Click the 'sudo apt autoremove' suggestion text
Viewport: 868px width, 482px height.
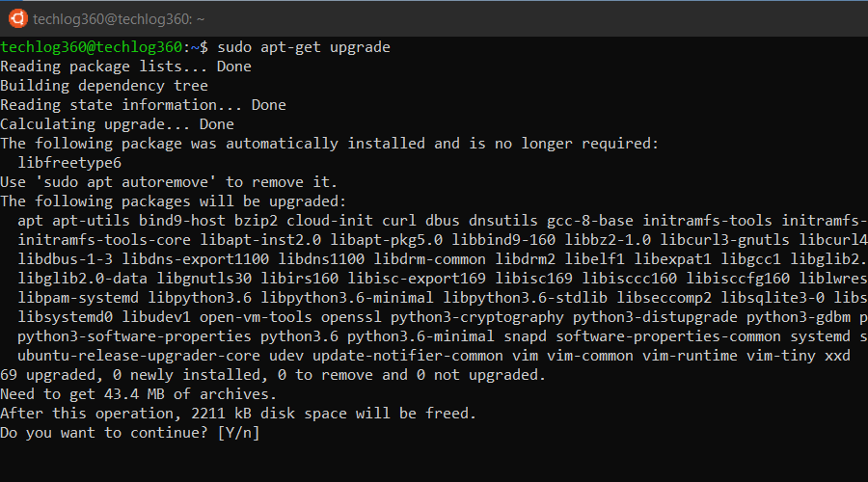pyautogui.click(x=125, y=182)
